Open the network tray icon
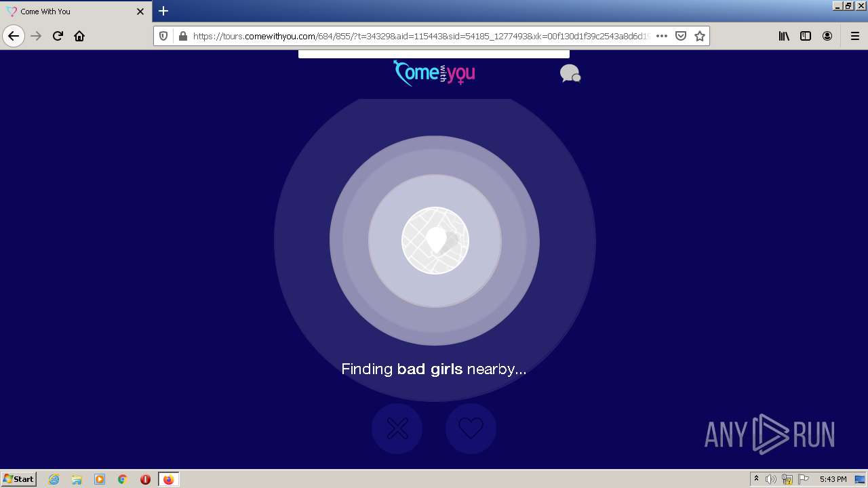The image size is (868, 488). pos(787,479)
